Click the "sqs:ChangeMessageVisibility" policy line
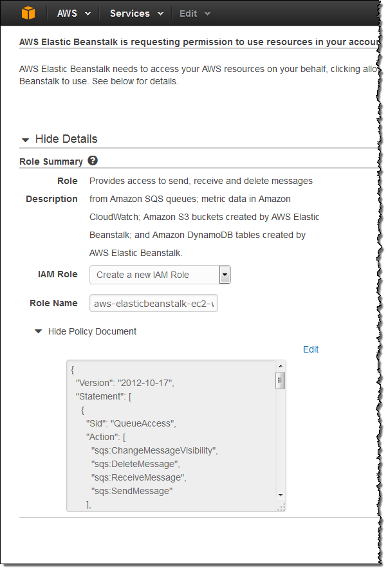This screenshot has width=388, height=588. click(x=154, y=450)
